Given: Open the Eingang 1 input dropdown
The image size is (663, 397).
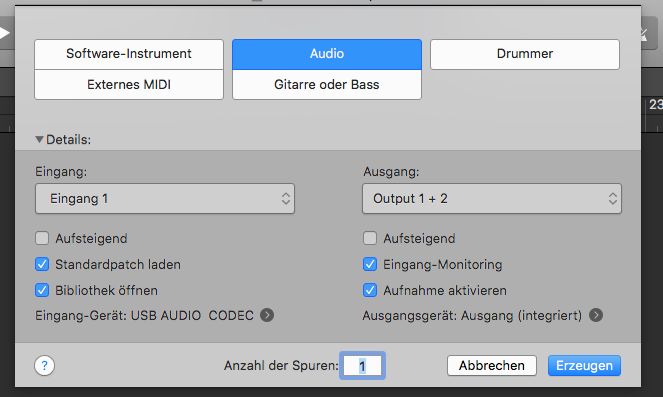Looking at the screenshot, I should click(165, 198).
